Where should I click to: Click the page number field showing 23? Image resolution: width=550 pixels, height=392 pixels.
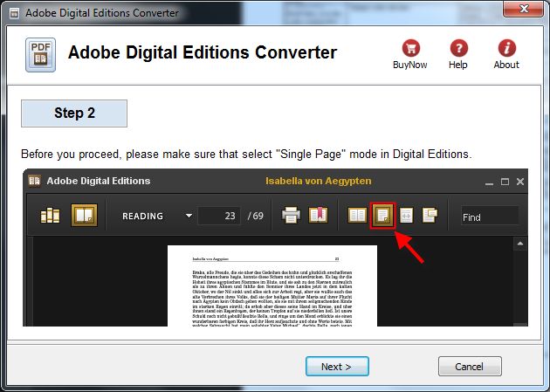pyautogui.click(x=219, y=216)
